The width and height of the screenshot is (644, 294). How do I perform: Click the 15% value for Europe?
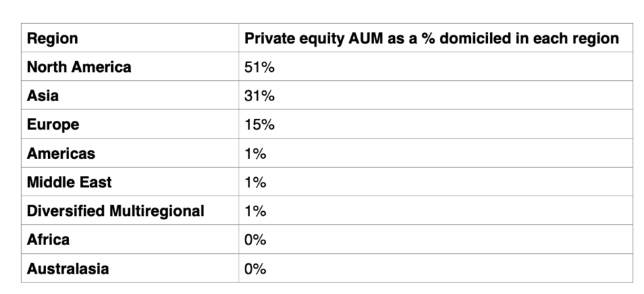point(259,125)
